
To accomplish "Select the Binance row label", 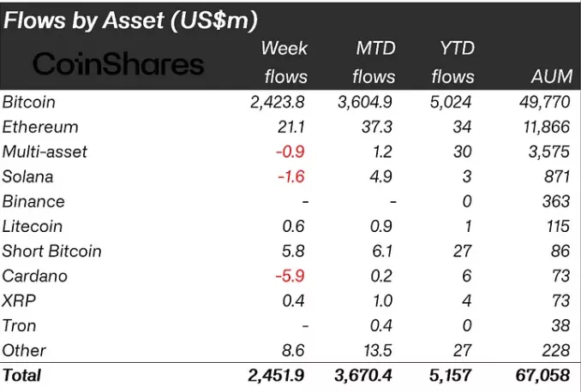I will pos(33,201).
